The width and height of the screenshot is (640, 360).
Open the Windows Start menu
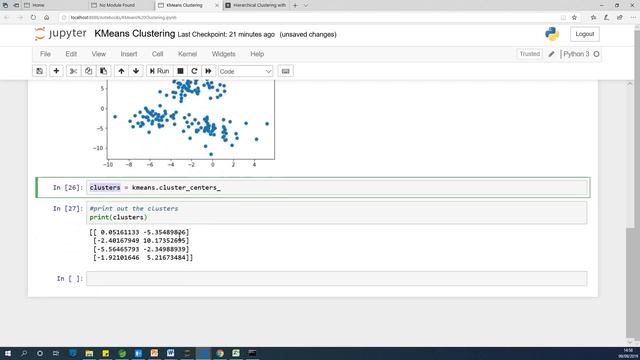point(7,353)
